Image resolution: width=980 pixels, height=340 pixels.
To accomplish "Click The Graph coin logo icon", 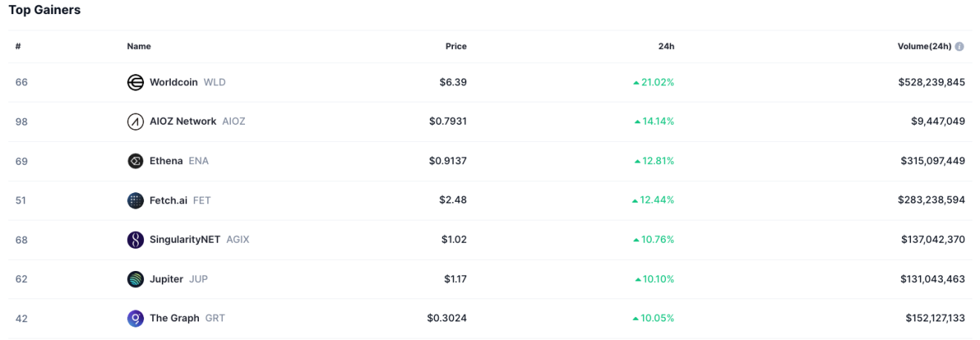I will coord(135,318).
